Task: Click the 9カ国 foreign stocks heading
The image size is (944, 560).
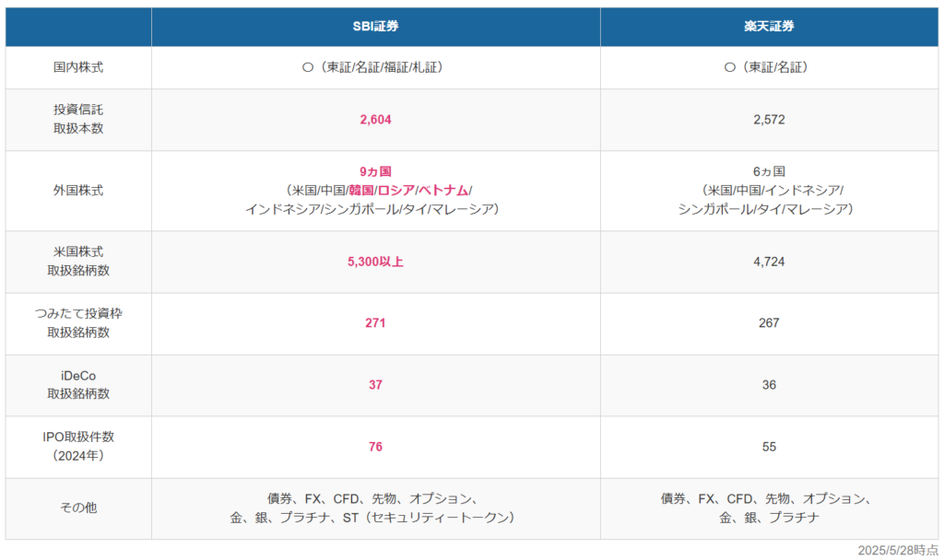Action: point(376,171)
